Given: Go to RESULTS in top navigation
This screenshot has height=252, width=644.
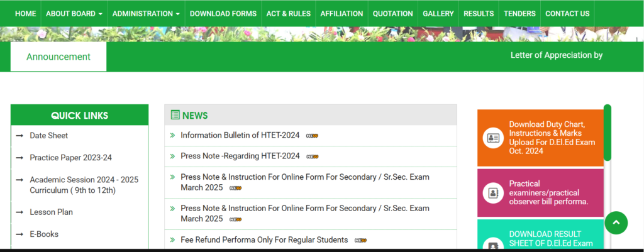Looking at the screenshot, I should click(479, 14).
